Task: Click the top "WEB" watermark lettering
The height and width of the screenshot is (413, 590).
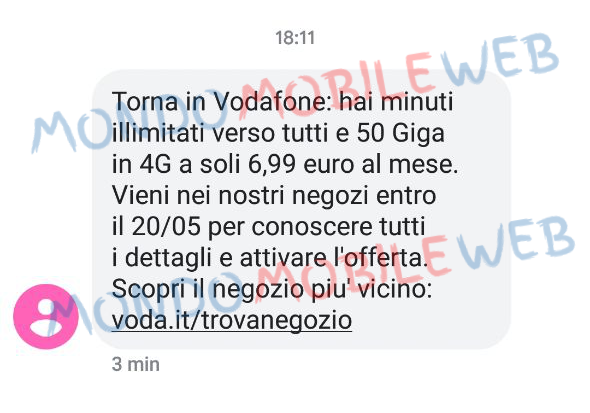Action: click(500, 60)
